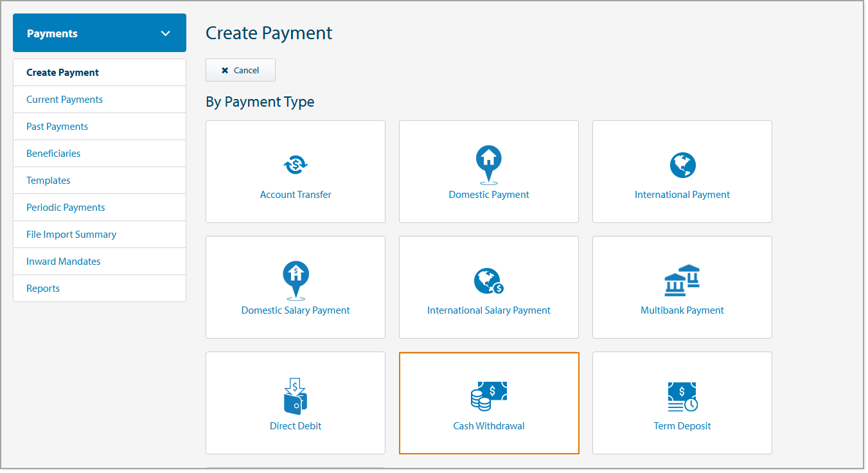The height and width of the screenshot is (473, 868).
Task: Open Periodic Payments
Action: (x=66, y=207)
